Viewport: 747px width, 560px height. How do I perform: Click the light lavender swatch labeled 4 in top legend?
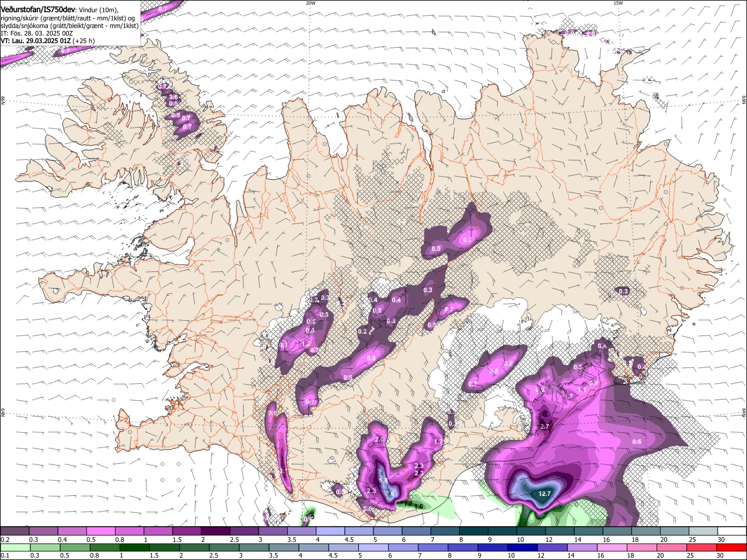tap(330, 531)
